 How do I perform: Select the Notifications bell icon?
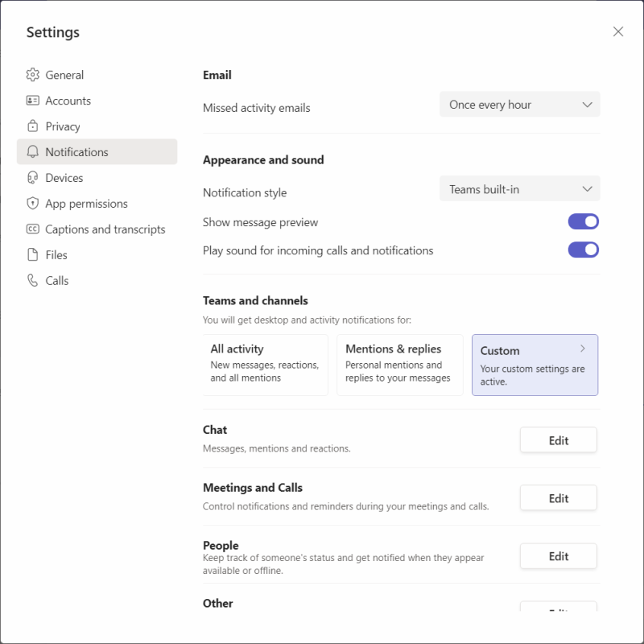point(33,151)
